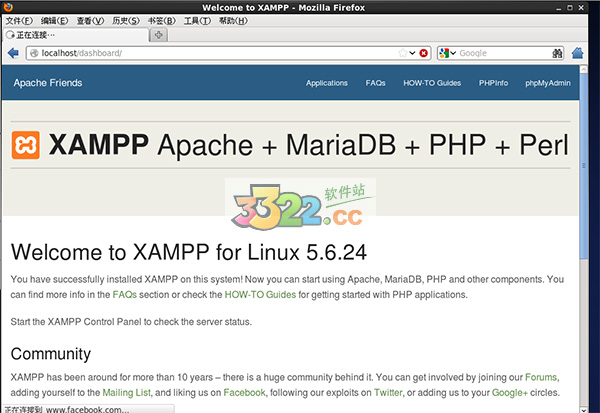
Task: Open HOW-TO Guides in navigation bar
Action: (x=432, y=83)
